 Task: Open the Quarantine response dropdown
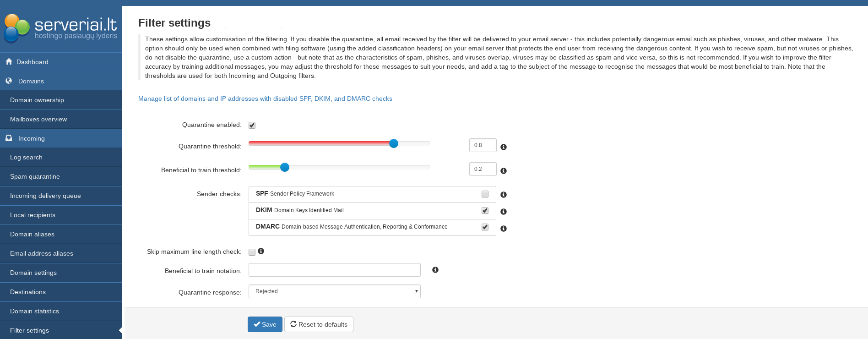point(334,291)
